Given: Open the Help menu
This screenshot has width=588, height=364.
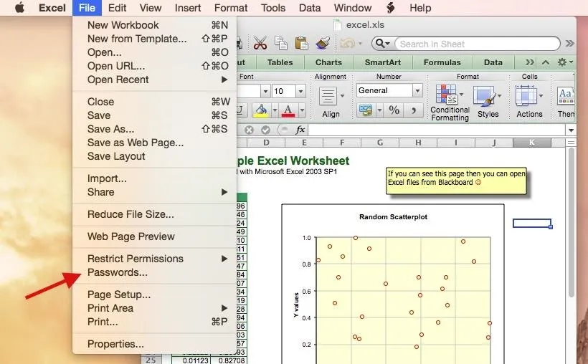Looking at the screenshot, I should [x=420, y=7].
